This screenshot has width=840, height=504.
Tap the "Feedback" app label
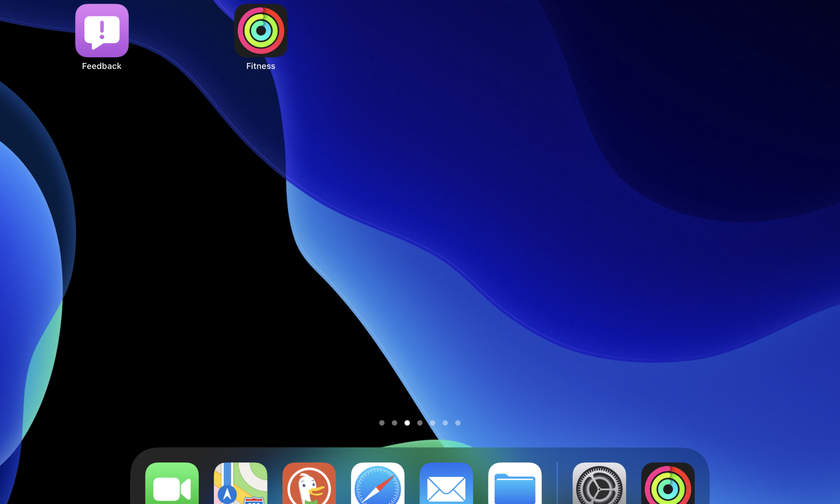(102, 66)
